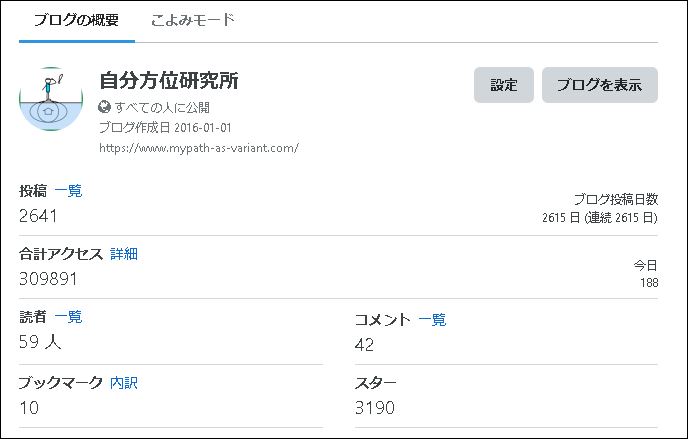Open 詳細 link for 合計アクセス
Screen dimensions: 688x439
[x=124, y=253]
